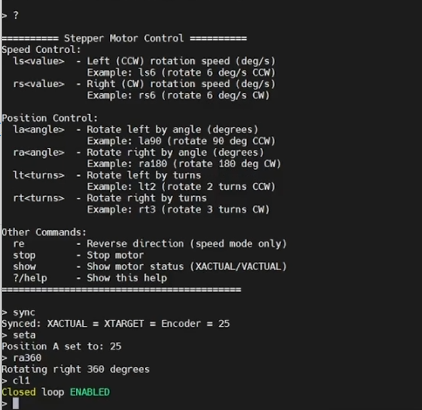Click the 'Stepper Motor Control' header text
422x410 pixels.
[124, 38]
